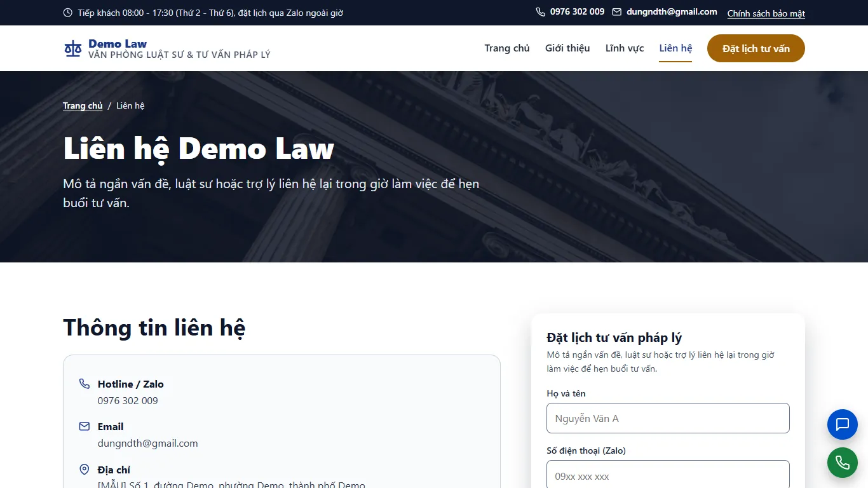
Task: Click the Địa chỉ label
Action: [114, 470]
